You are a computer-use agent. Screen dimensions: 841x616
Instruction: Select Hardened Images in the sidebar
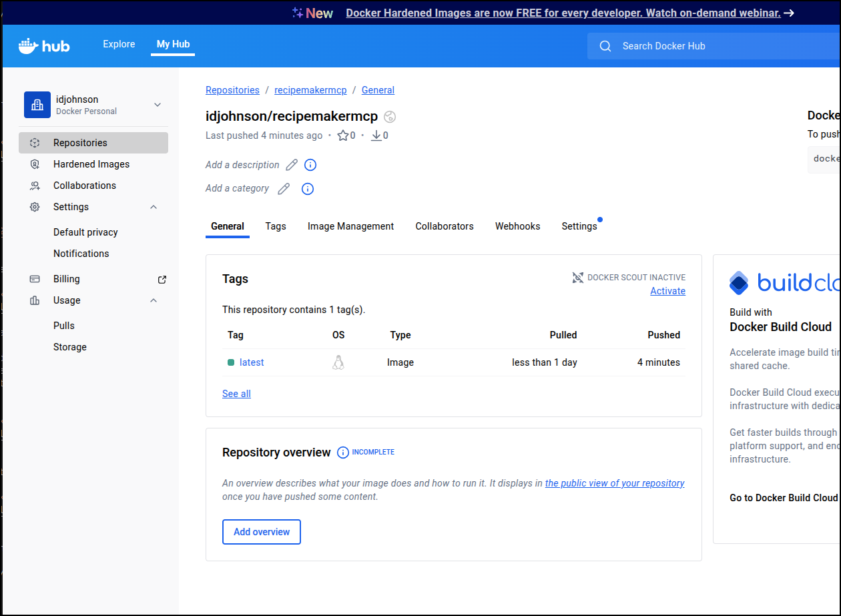(91, 164)
